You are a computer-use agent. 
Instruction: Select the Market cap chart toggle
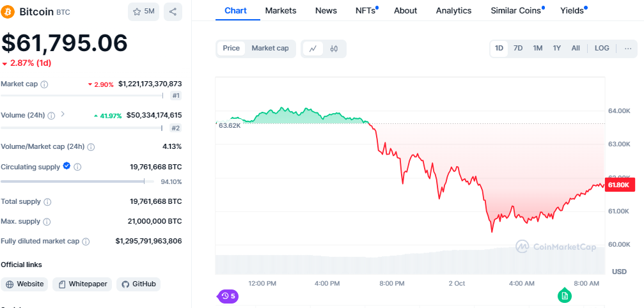click(x=270, y=49)
